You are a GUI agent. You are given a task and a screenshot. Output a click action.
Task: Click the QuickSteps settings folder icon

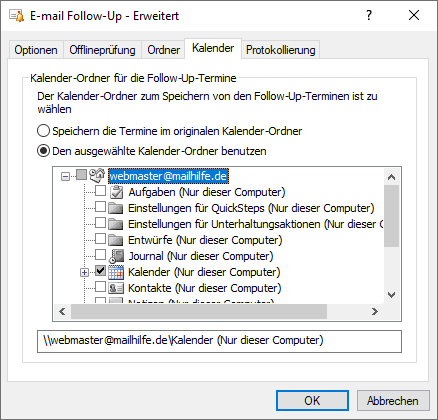pos(116,208)
